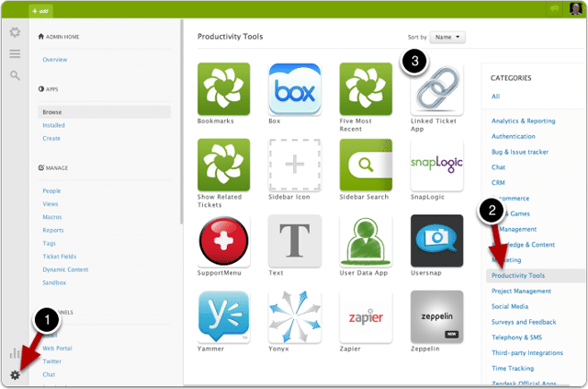Viewport: 588px width, 389px height.
Task: Open Dynamic Content settings
Action: (65, 269)
